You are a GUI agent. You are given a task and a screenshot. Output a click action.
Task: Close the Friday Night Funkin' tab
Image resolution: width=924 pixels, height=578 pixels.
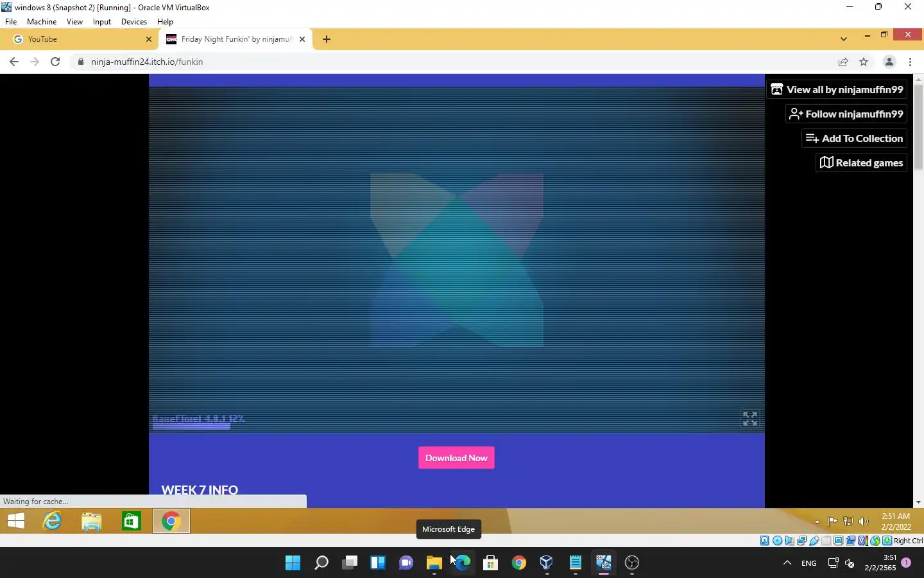[x=302, y=39]
